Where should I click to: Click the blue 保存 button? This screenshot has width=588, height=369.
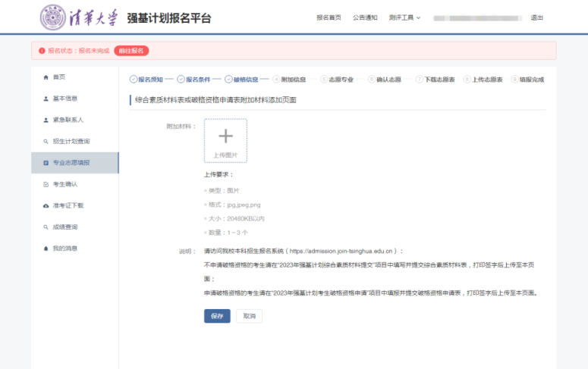217,316
